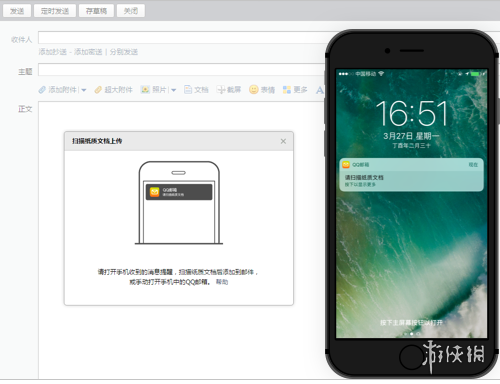500x384 pixels.
Task: Click the 正文 body label
Action: [x=25, y=109]
